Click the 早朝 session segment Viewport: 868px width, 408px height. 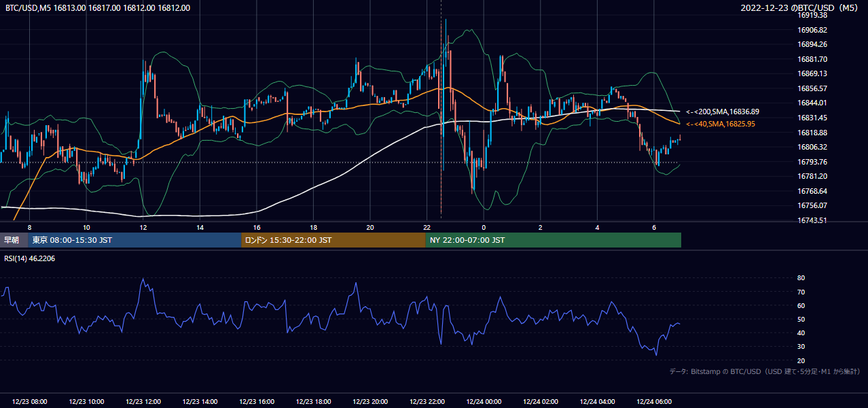click(14, 240)
